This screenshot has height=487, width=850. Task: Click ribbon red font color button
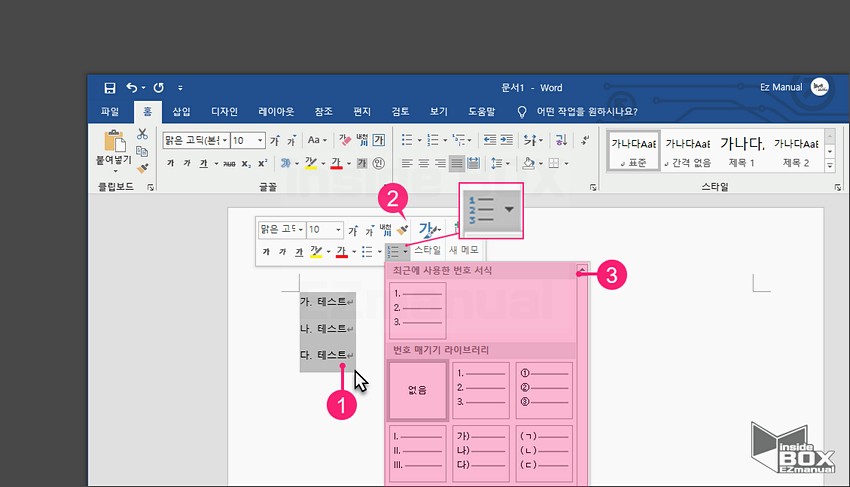(x=337, y=163)
